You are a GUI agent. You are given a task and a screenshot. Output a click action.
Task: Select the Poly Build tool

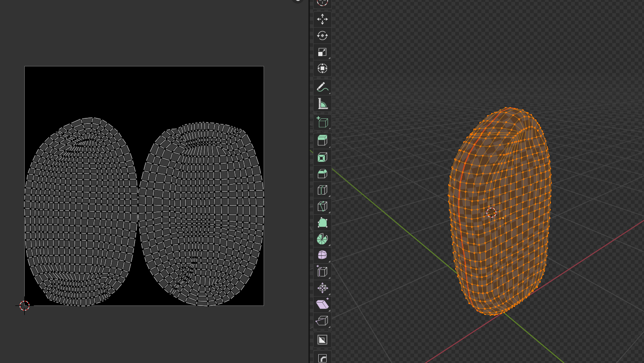[x=322, y=223]
